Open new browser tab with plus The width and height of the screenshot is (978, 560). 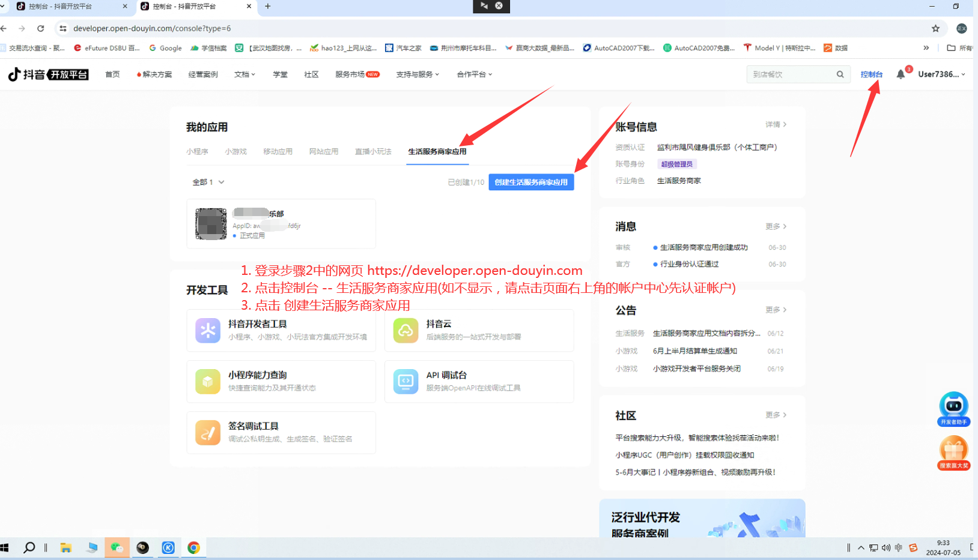[268, 6]
